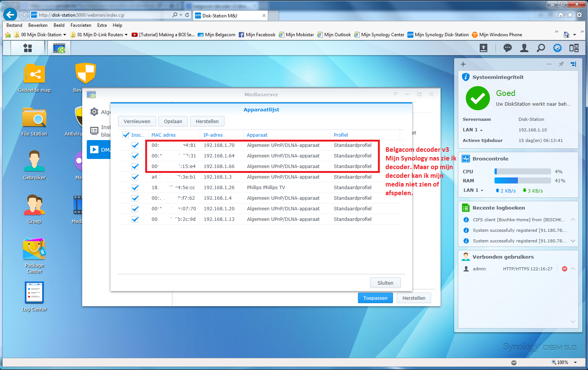Image resolution: width=588 pixels, height=370 pixels.
Task: Click the DSM user options icon
Action: click(524, 48)
